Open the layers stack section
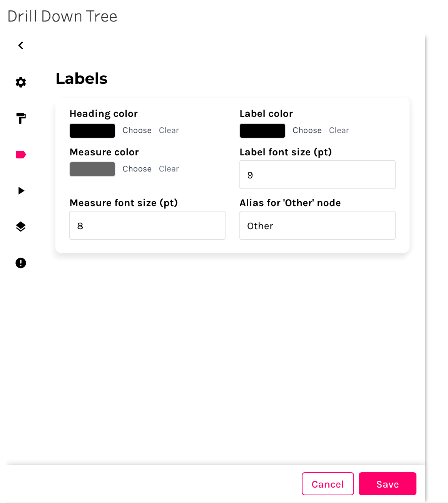448x503 pixels. coord(21,227)
